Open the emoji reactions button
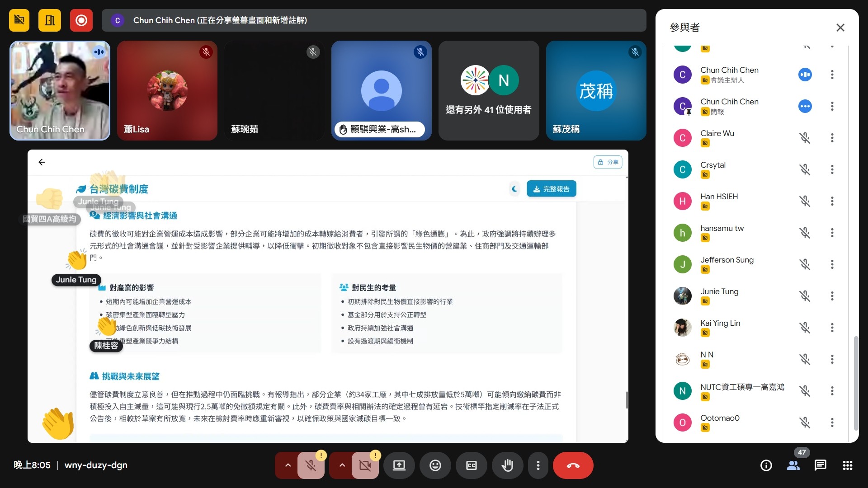This screenshot has height=488, width=868. [435, 465]
